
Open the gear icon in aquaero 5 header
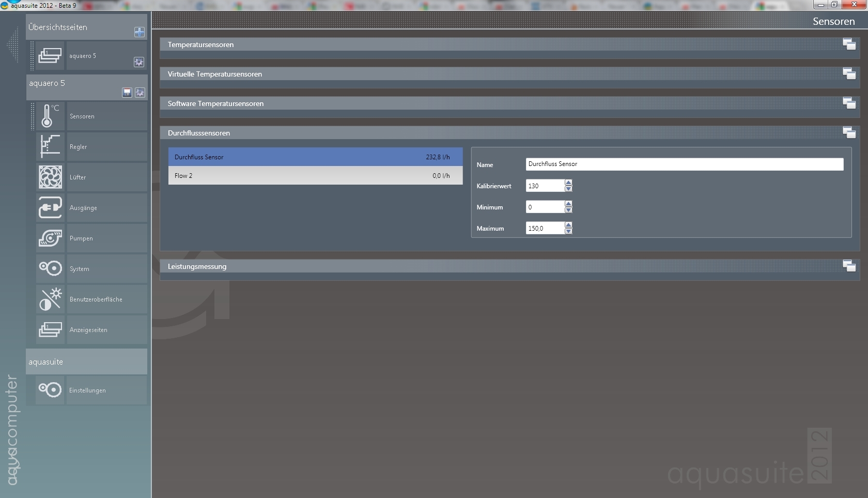coord(140,93)
